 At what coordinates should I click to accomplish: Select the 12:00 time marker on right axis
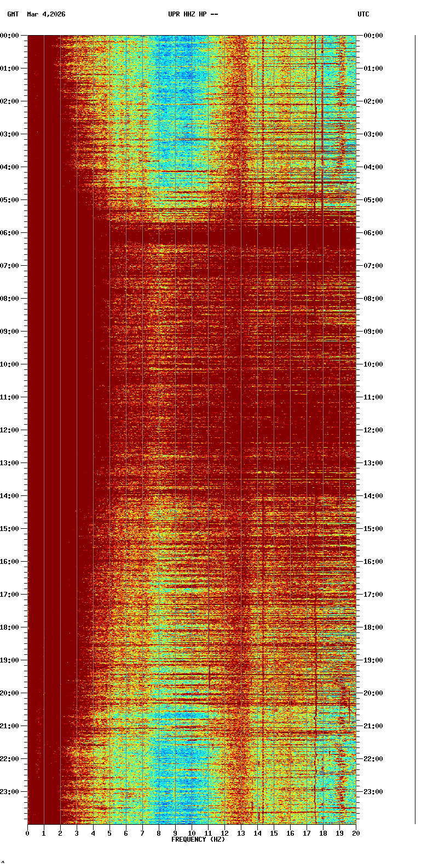(373, 430)
